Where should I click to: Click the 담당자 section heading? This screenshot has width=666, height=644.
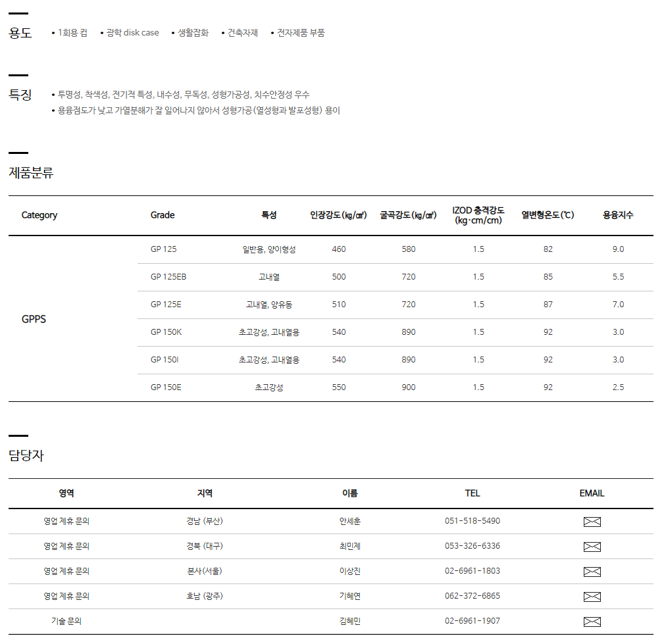26,455
